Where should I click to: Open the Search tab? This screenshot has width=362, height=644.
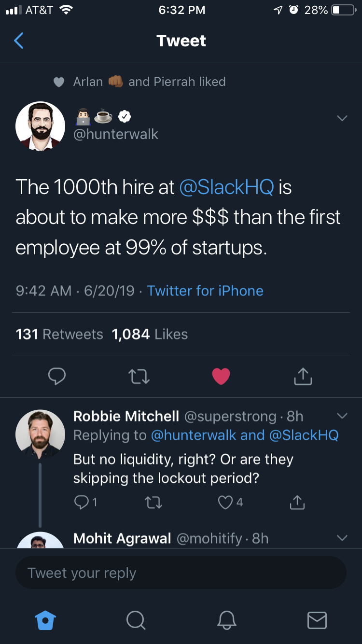click(136, 620)
